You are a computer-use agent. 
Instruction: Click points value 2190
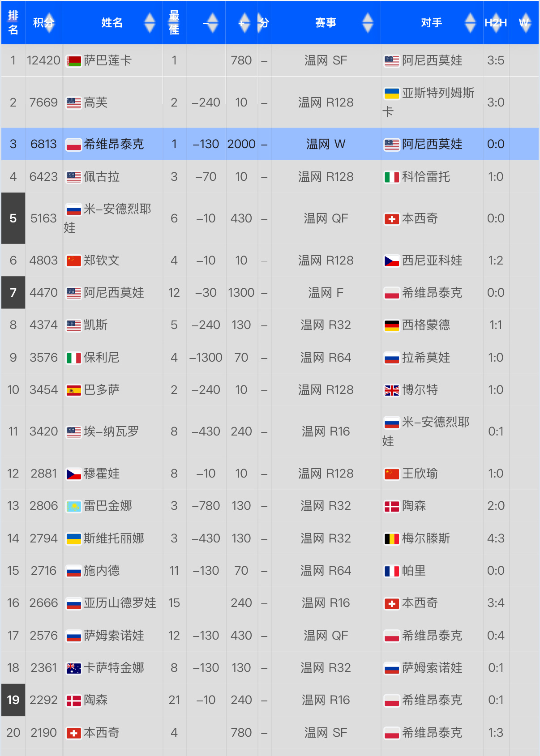[43, 733]
